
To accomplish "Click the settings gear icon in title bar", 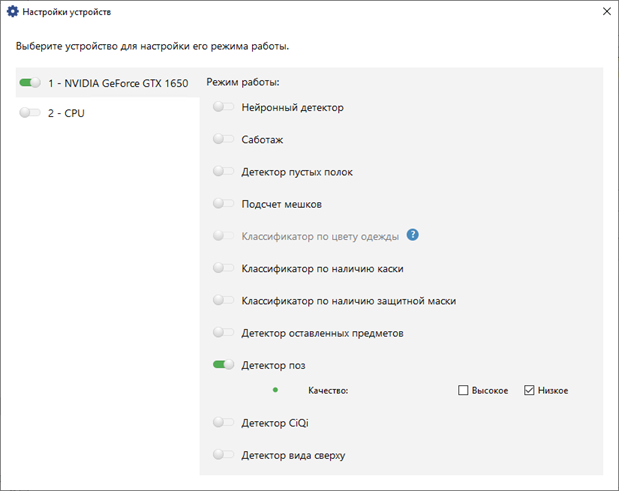I will [x=13, y=12].
